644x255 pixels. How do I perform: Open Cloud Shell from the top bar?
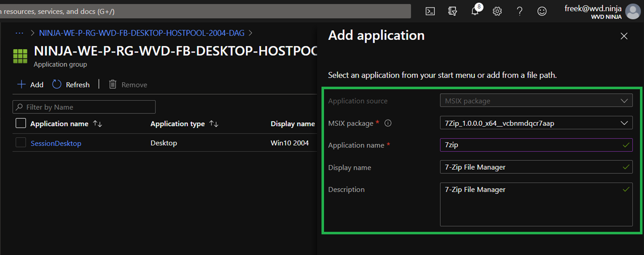pos(430,11)
